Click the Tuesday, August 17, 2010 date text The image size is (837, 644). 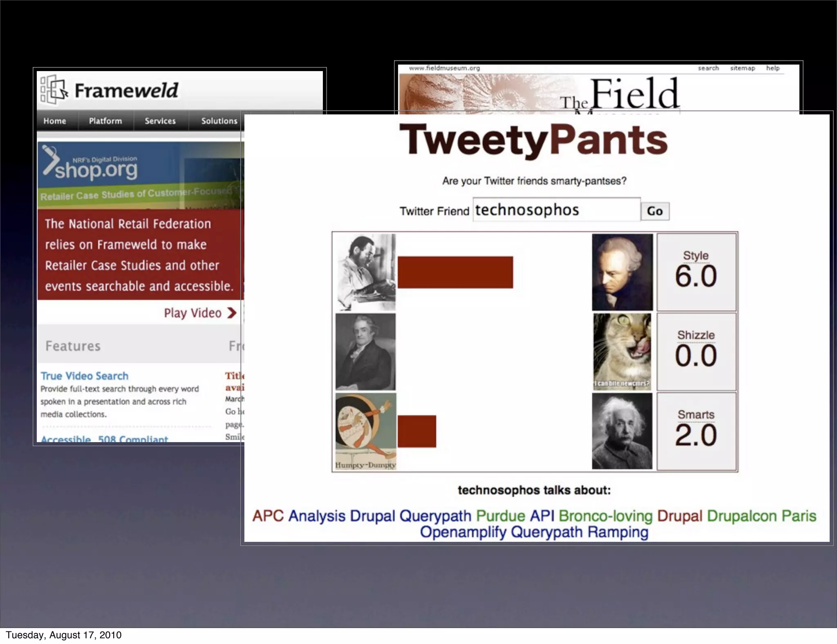(x=64, y=635)
